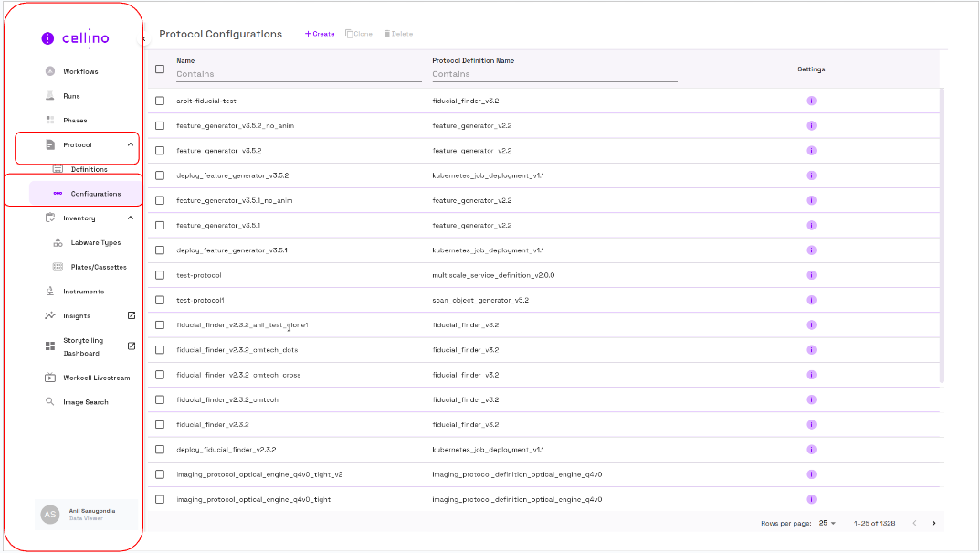Click the Workcell Livestream play icon
This screenshot has height=553, width=980.
(x=50, y=378)
